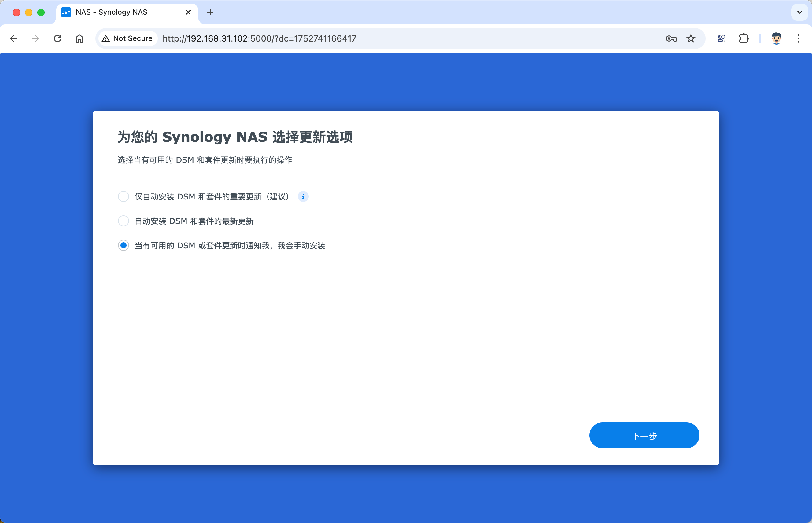
Task: Open the Chrome three-dot menu
Action: tap(799, 39)
